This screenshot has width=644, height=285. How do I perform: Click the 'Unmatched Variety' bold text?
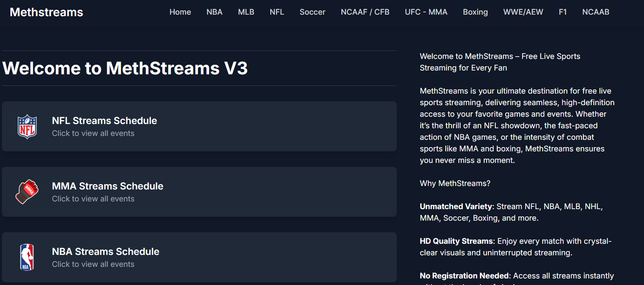[456, 206]
